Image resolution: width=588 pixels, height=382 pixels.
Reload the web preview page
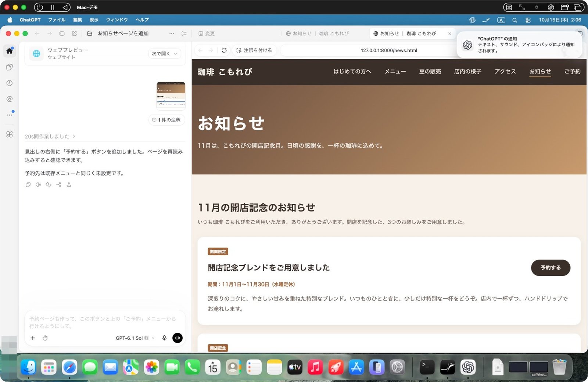coord(224,50)
